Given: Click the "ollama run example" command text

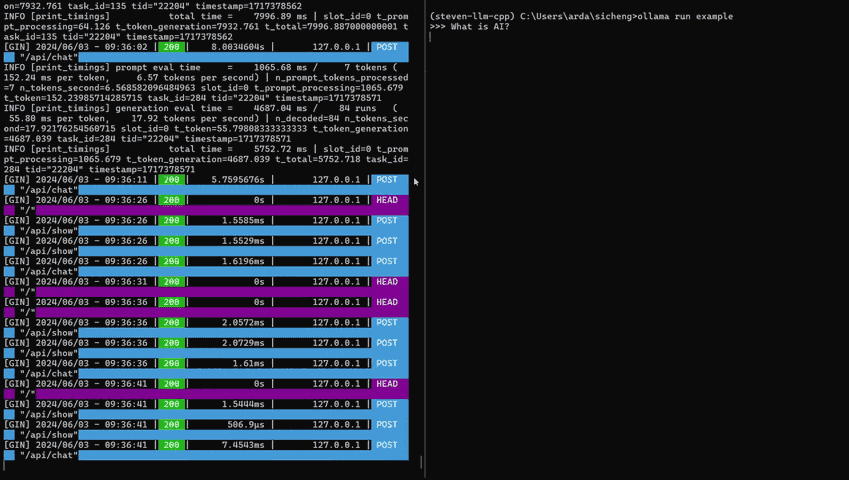Looking at the screenshot, I should pos(685,16).
